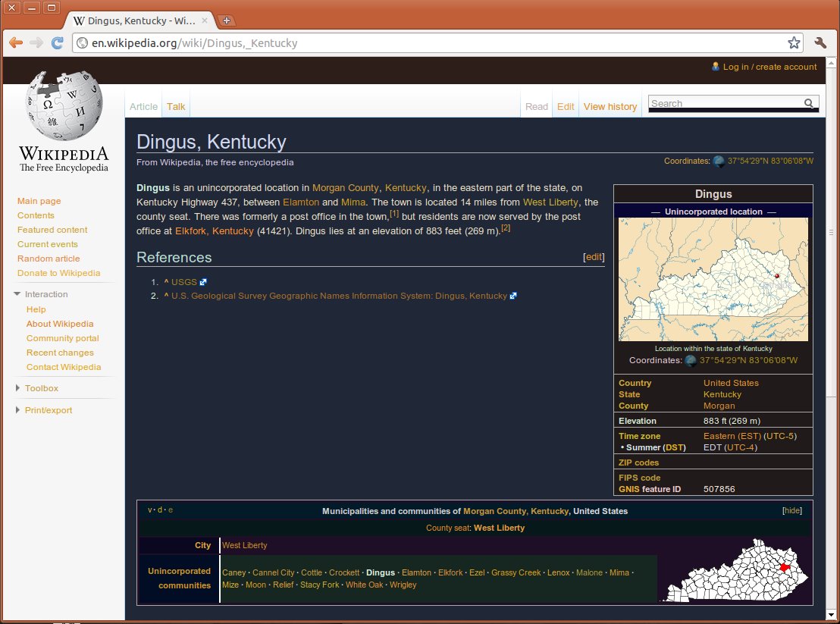The image size is (840, 624).
Task: Click the Recent changes sidebar link
Action: point(60,353)
